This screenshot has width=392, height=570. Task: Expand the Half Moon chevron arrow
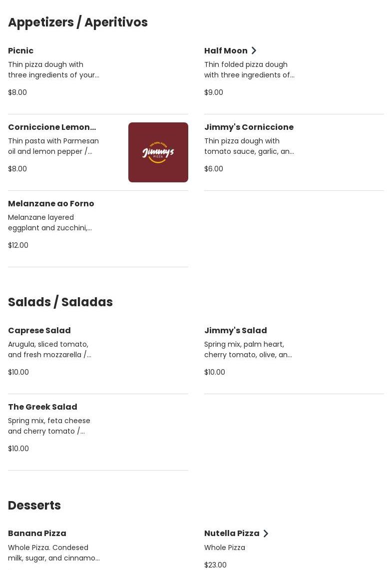coord(254,50)
